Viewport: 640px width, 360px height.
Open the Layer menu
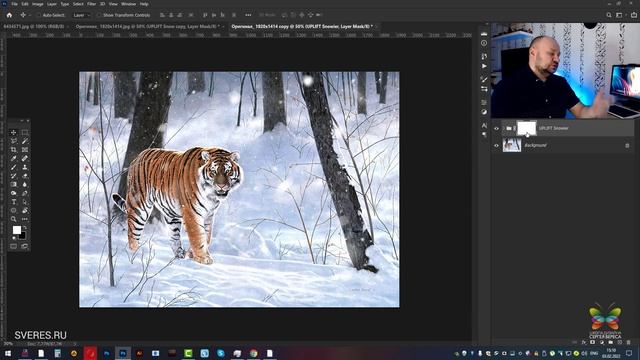coord(52,4)
